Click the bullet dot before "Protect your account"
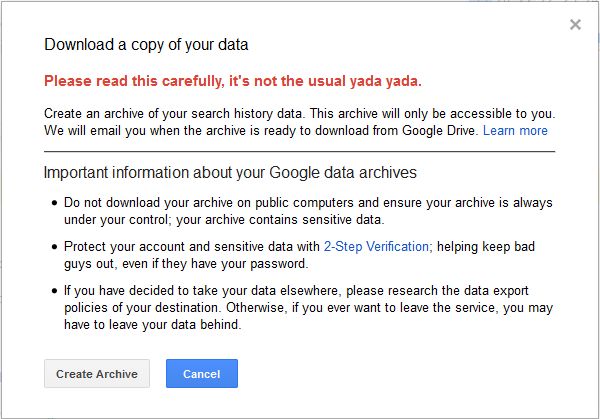The image size is (600, 419). (x=54, y=247)
